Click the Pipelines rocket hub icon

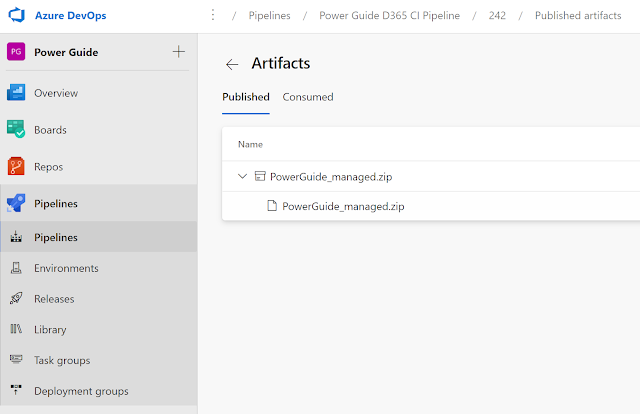16,203
